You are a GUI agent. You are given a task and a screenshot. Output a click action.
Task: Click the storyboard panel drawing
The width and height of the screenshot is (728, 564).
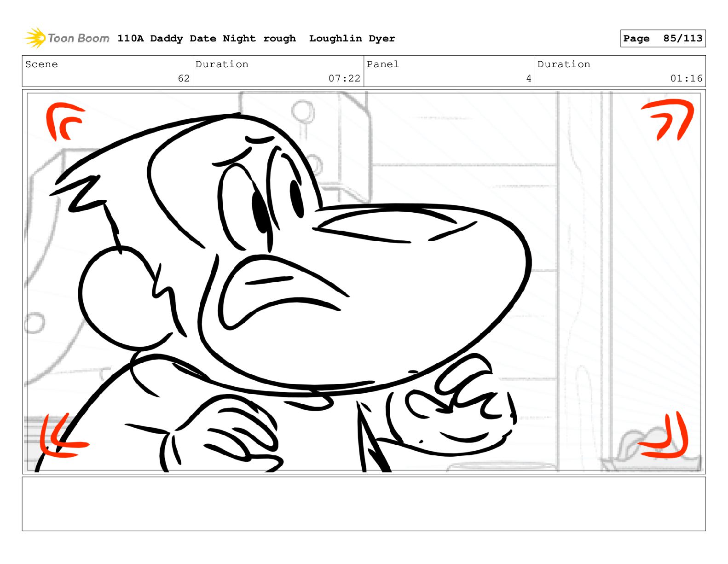click(x=364, y=282)
